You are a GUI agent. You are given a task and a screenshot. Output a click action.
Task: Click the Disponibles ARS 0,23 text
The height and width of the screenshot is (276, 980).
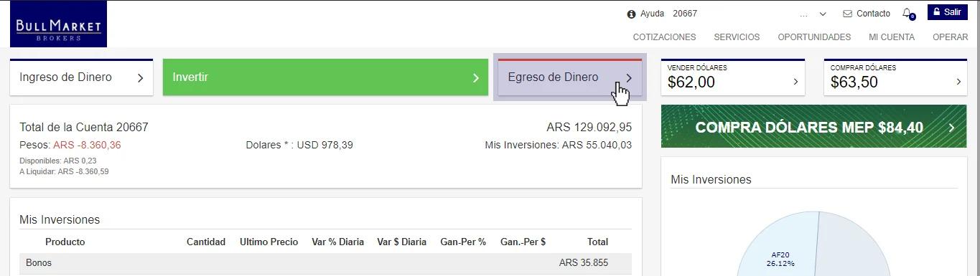pos(58,161)
